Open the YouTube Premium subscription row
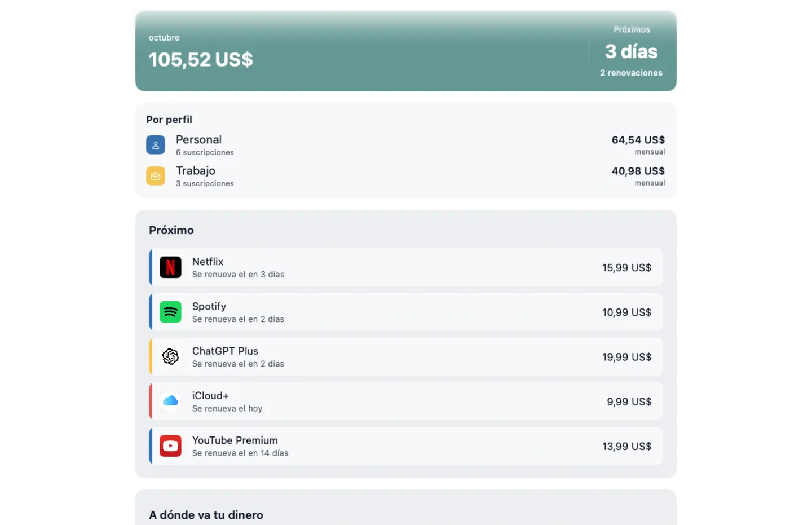 tap(406, 445)
